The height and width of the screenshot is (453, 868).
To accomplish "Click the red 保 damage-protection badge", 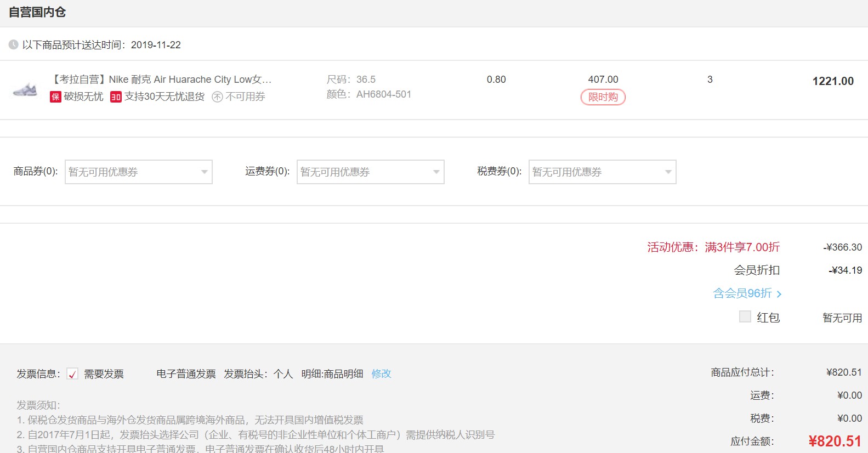I will point(55,97).
